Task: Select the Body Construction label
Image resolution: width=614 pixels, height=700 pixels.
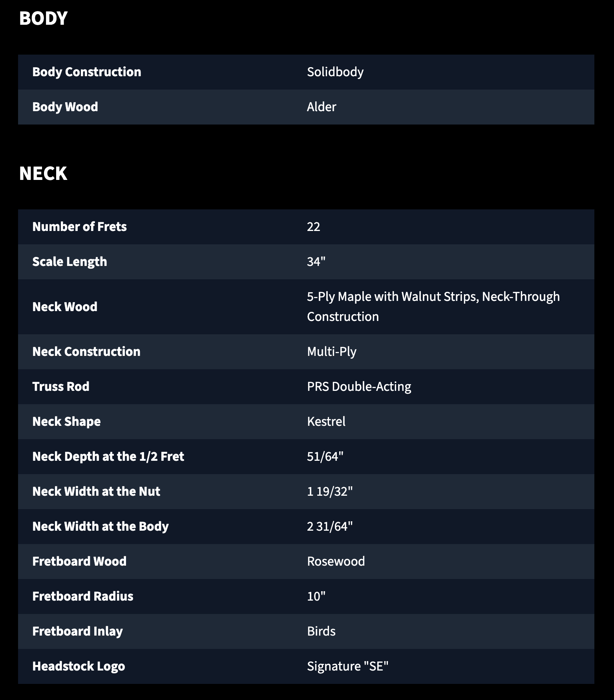Action: [x=87, y=72]
